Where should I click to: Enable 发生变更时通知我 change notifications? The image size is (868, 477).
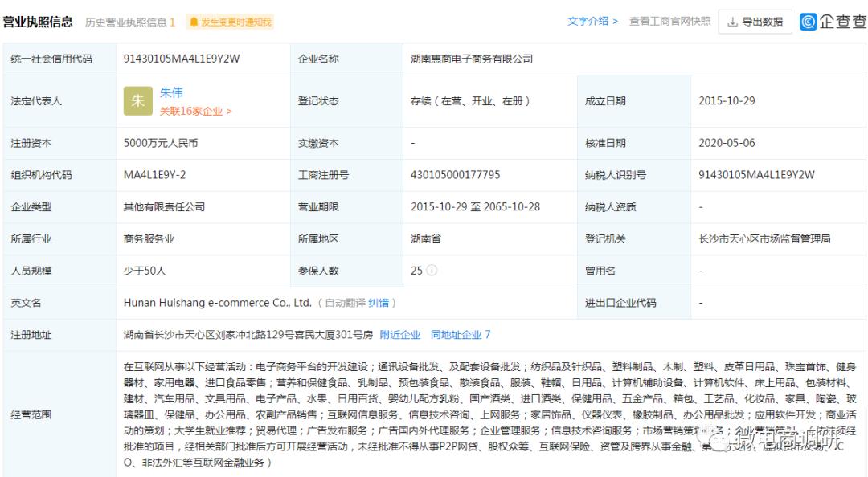click(x=235, y=22)
